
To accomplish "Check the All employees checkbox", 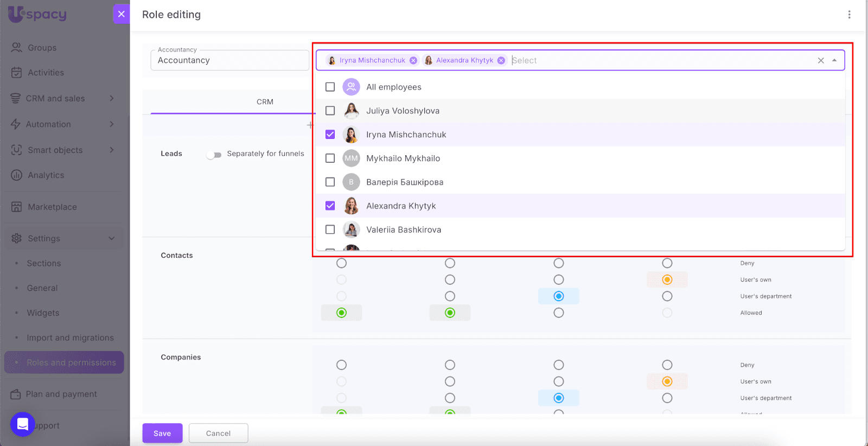I will [x=330, y=87].
